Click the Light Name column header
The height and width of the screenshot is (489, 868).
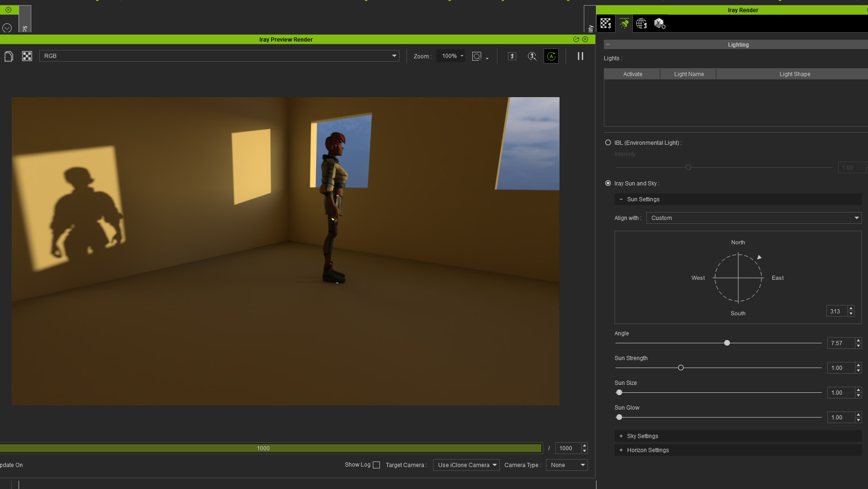click(x=688, y=74)
